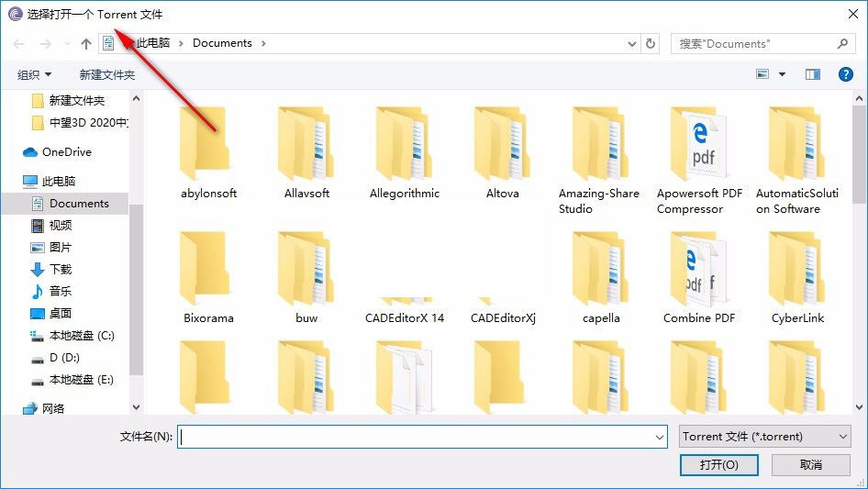Open 下载 in the sidebar

[51, 269]
